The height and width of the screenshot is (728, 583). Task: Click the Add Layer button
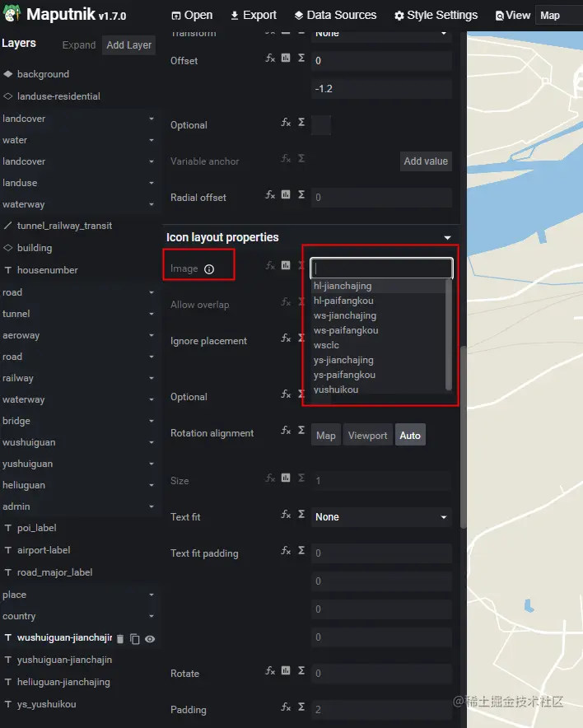click(x=129, y=45)
